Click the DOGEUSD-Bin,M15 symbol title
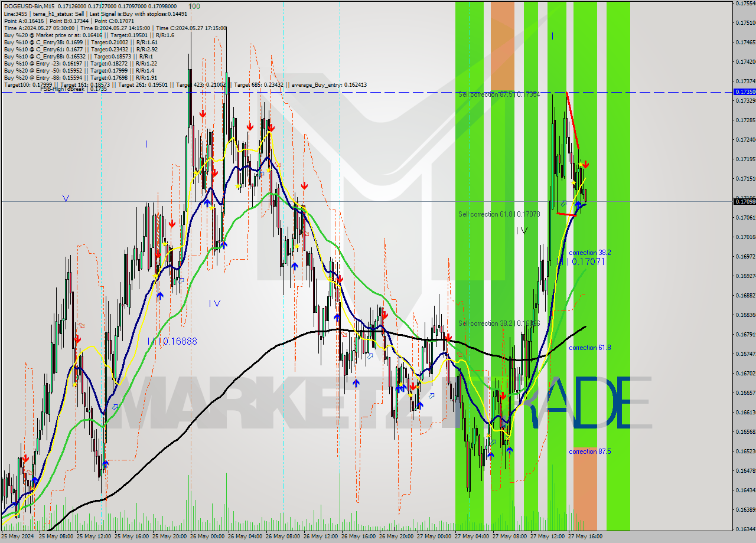 30,6
